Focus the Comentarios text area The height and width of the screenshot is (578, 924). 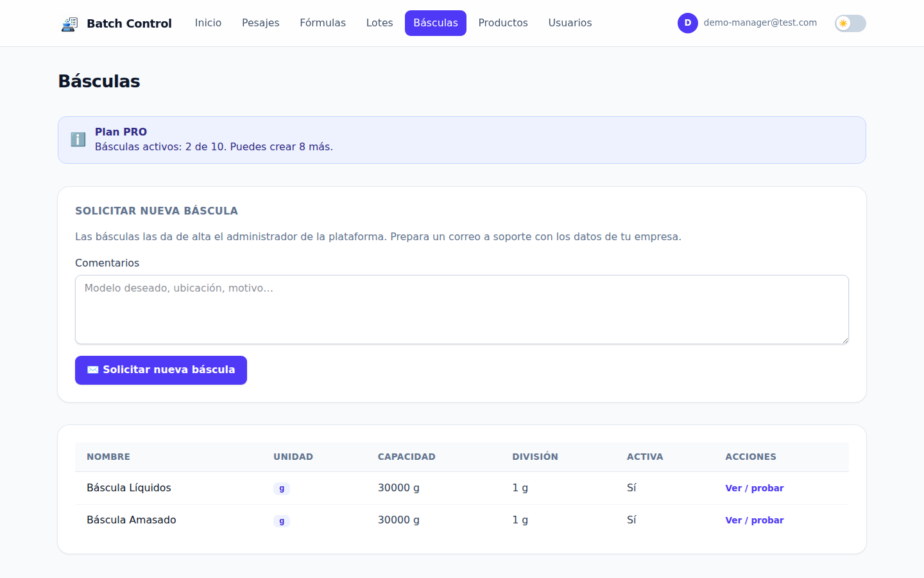tap(462, 310)
